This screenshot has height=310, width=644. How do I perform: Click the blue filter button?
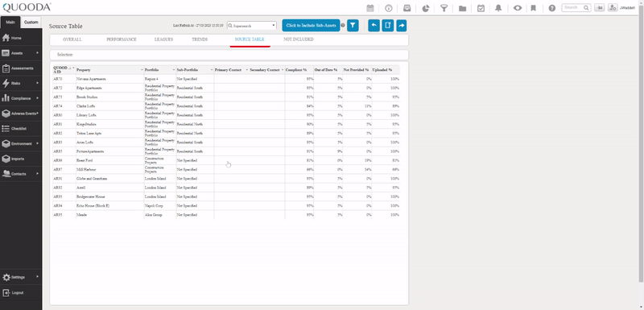(353, 26)
